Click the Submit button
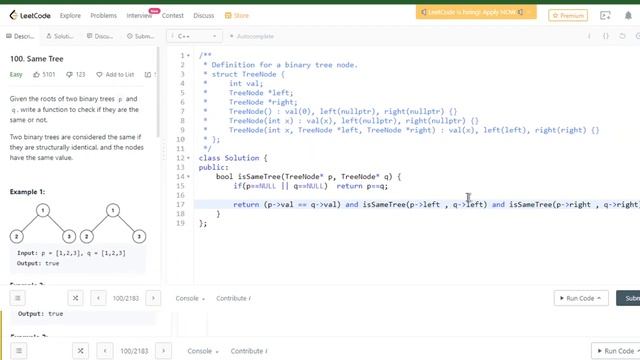This screenshot has height=360, width=640. click(629, 298)
